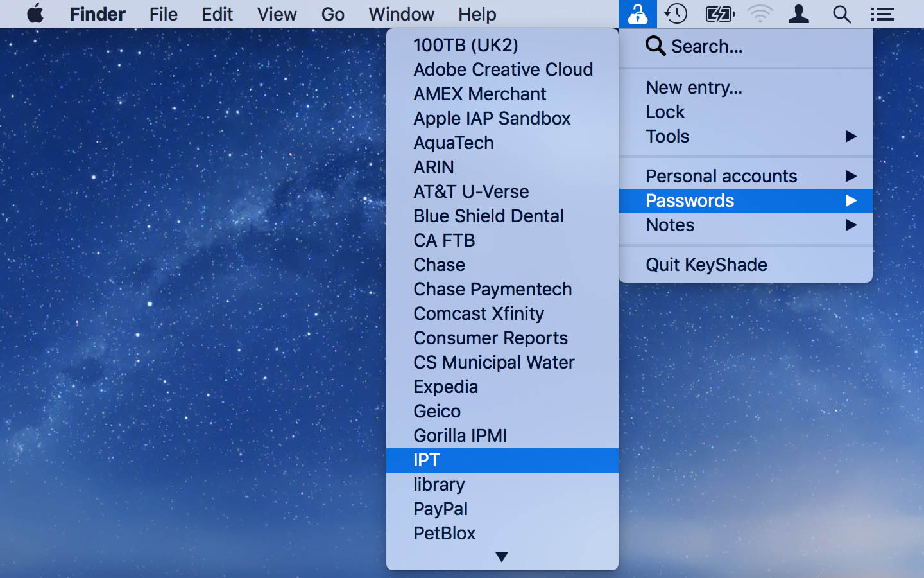The image size is (924, 578).
Task: Open Notification Center list icon
Action: click(883, 13)
